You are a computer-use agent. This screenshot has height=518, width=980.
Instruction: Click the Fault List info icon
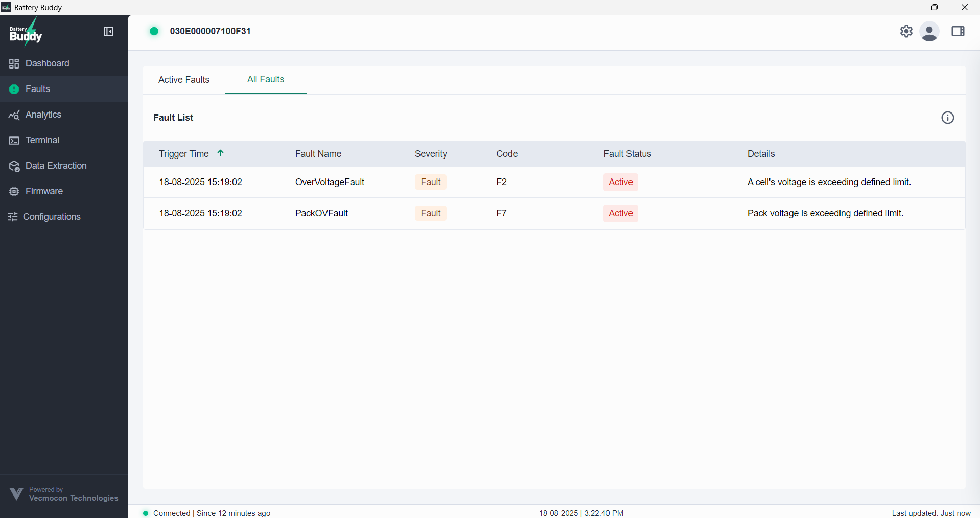(947, 118)
